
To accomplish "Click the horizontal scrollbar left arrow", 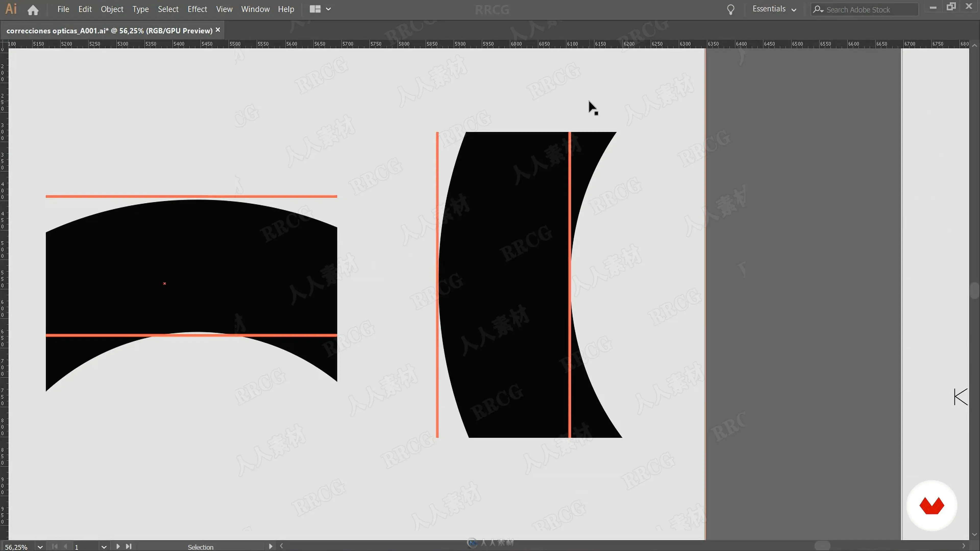I will click(281, 546).
